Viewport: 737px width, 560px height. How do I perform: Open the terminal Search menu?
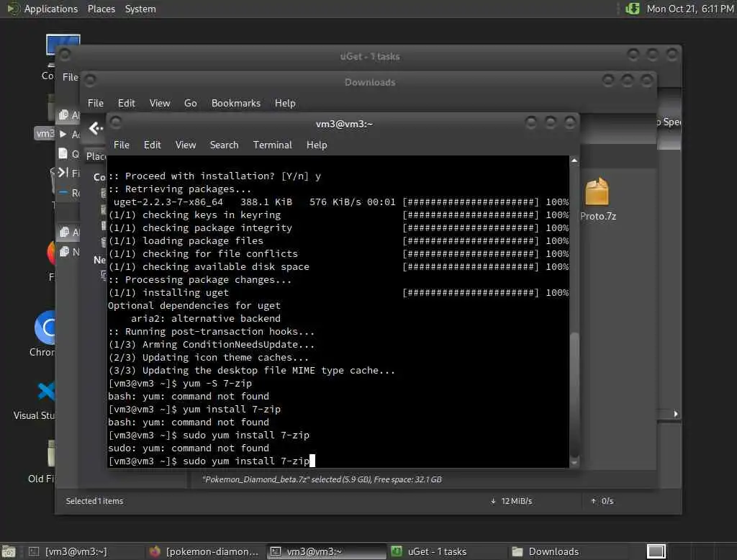[x=225, y=145]
